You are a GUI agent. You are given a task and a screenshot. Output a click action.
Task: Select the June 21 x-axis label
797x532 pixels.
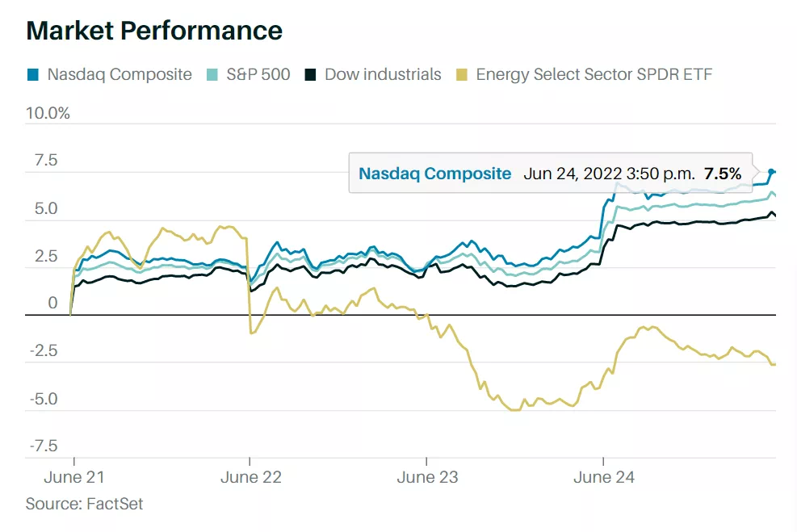click(73, 477)
